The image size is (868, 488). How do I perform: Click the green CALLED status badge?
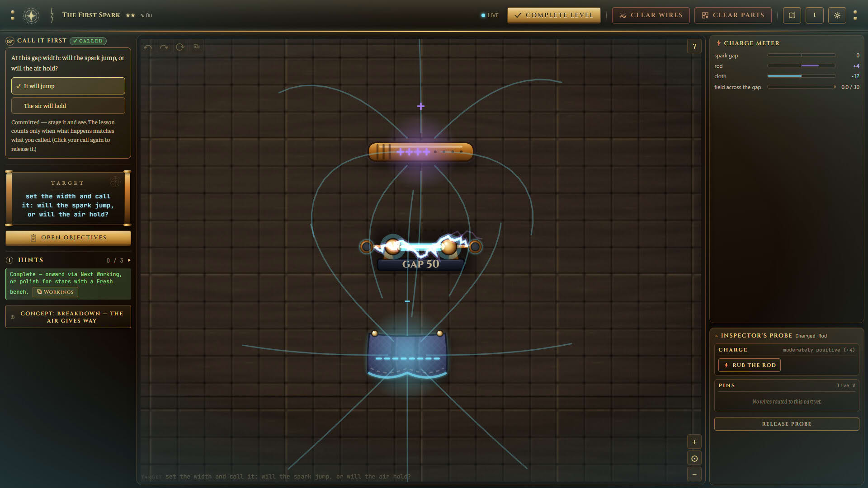pos(88,41)
